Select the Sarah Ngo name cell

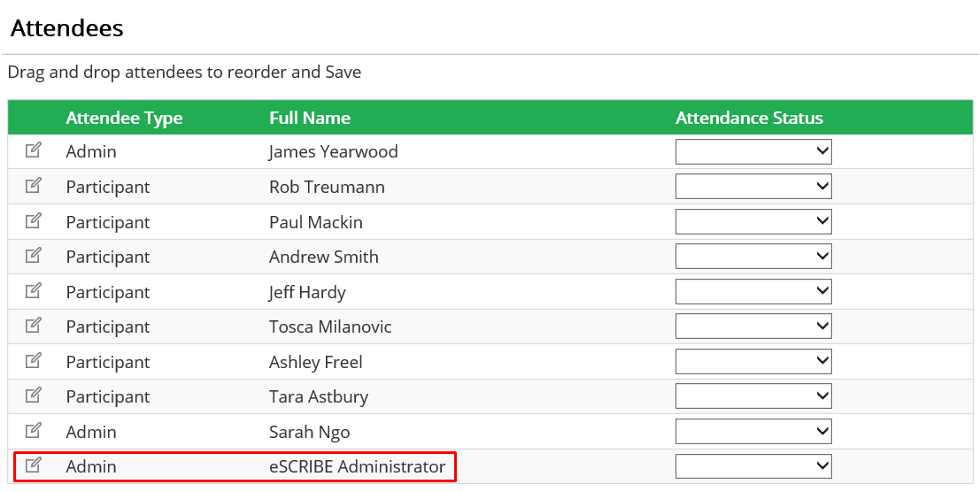tap(309, 432)
